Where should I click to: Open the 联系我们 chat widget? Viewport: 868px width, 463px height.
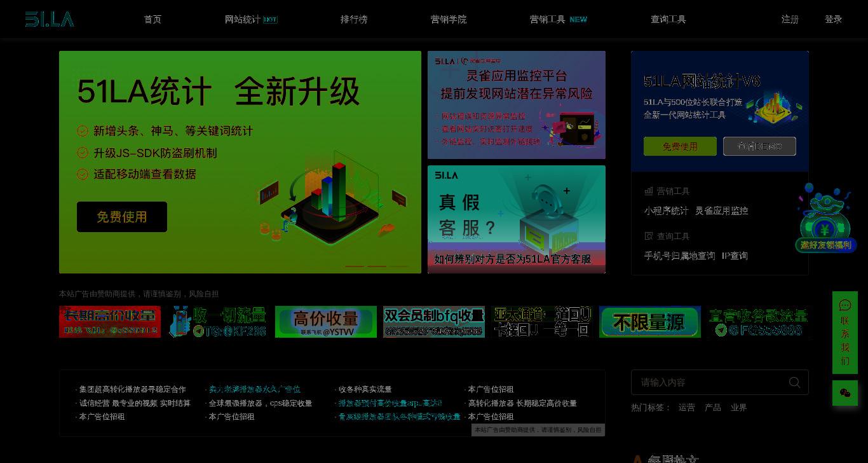tap(845, 332)
